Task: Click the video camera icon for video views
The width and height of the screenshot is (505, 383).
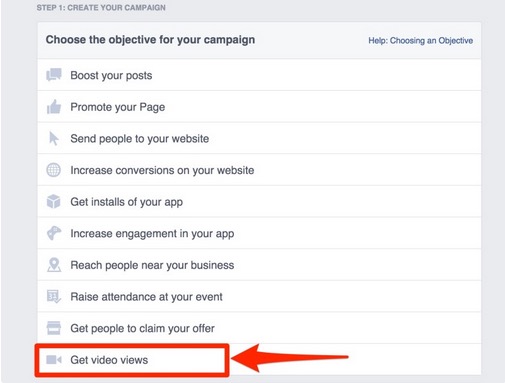Action: (54, 360)
